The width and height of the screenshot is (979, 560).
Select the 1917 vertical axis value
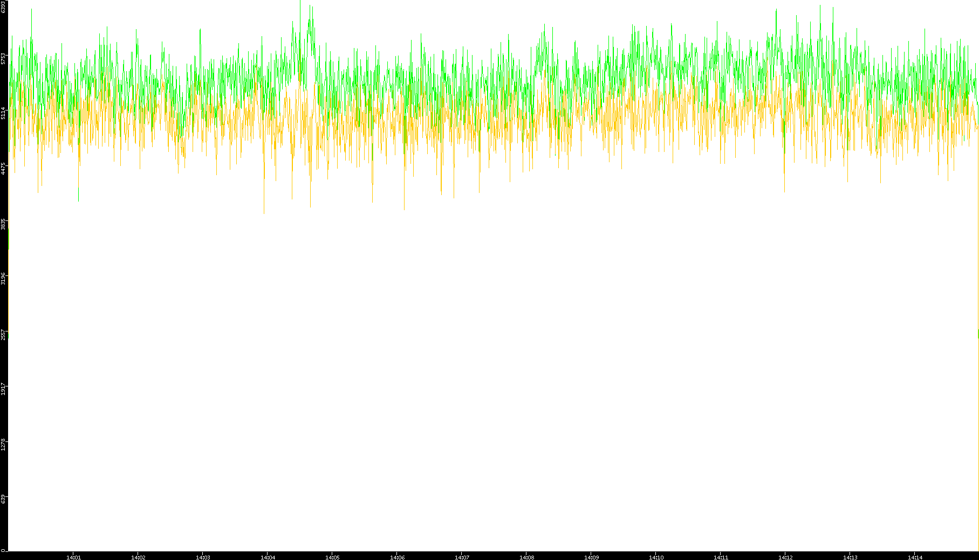point(4,389)
